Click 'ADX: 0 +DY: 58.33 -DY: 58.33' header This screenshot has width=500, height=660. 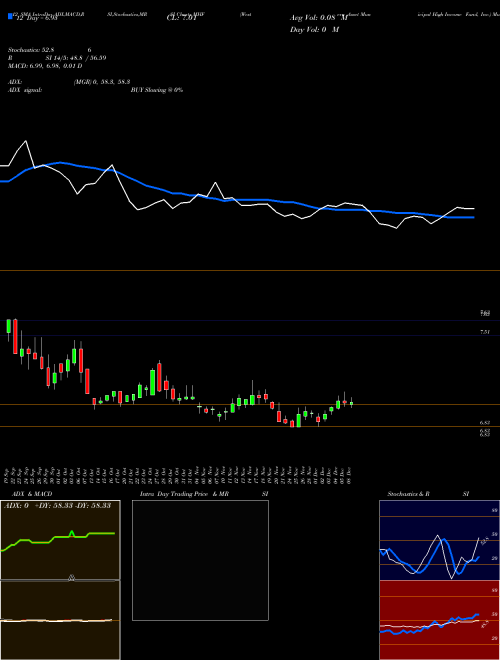58,505
